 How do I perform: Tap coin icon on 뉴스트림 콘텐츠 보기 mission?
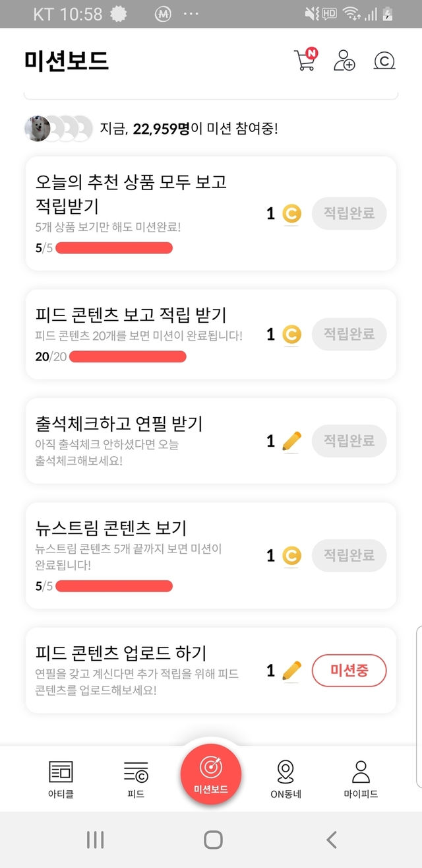[291, 556]
